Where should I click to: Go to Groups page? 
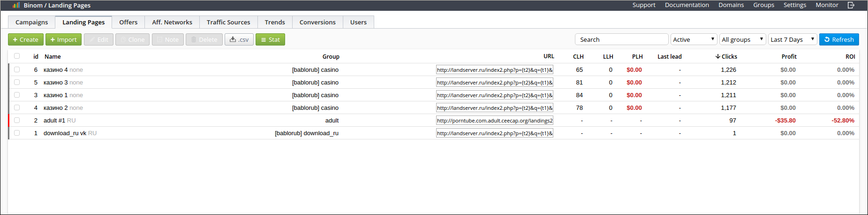pyautogui.click(x=763, y=5)
